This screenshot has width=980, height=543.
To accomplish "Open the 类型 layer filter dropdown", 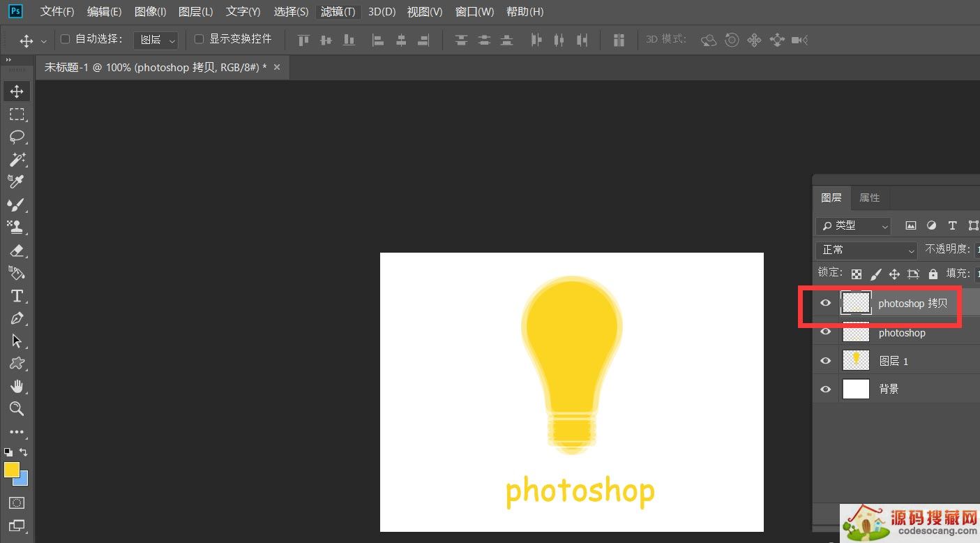I will pyautogui.click(x=854, y=225).
